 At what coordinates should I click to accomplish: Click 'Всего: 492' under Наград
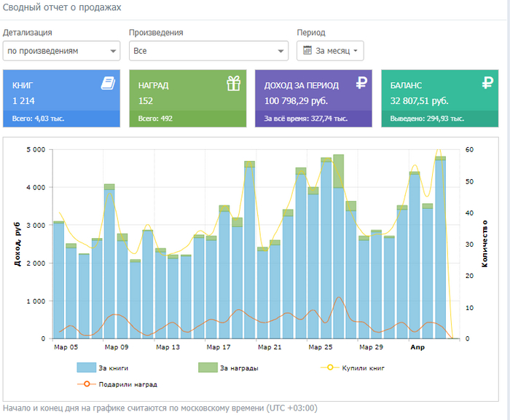point(155,118)
